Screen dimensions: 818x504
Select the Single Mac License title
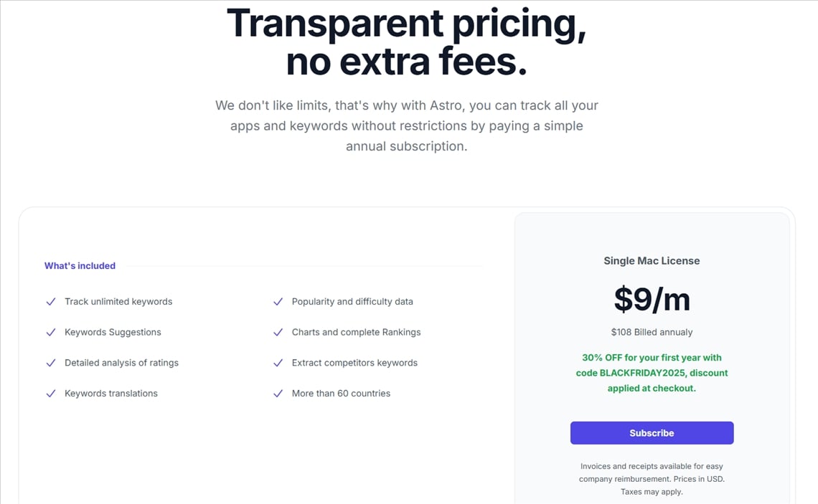[652, 261]
